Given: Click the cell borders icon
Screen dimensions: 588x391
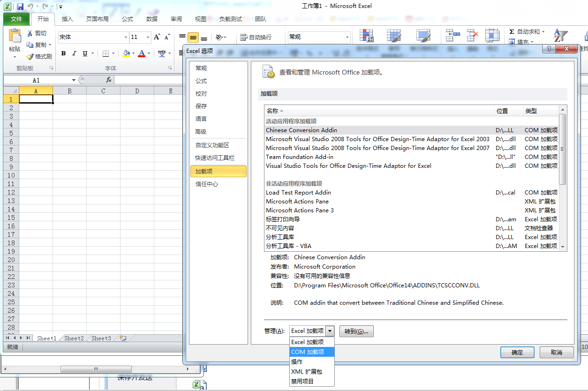Looking at the screenshot, I should click(x=106, y=53).
